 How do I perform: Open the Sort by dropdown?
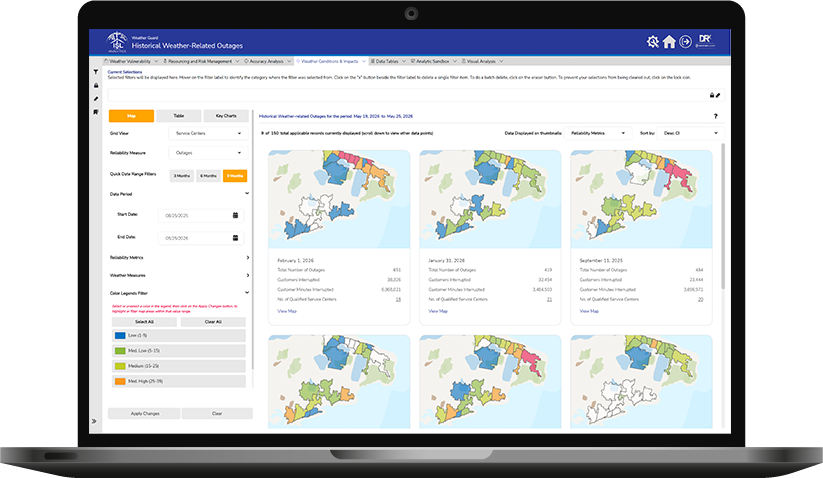pyautogui.click(x=690, y=133)
